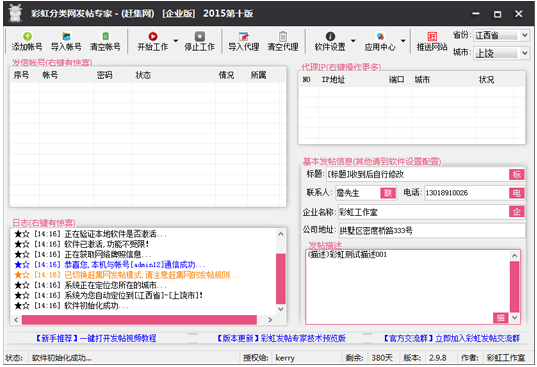Viewport: 537px width, 367px height.
Task: Expand the 软件设置 dropdown arrow
Action: pos(353,41)
